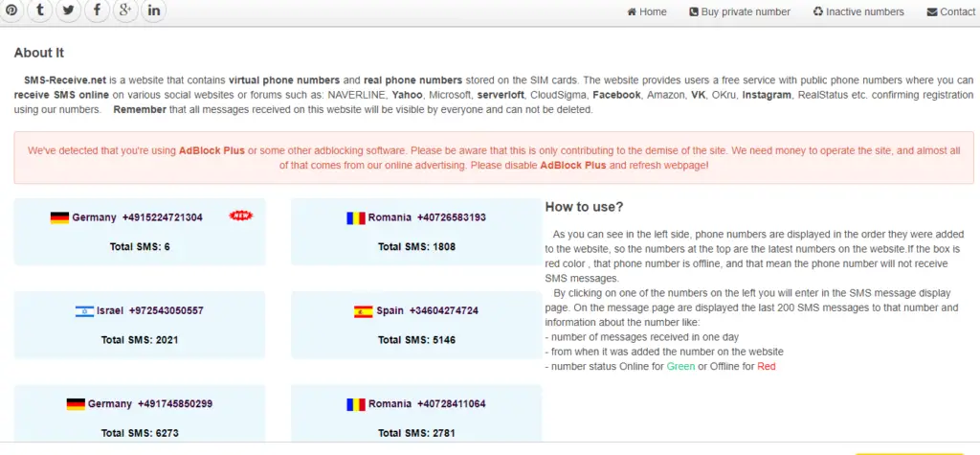Click 'Total SMS: 5146' text
This screenshot has height=455, width=980.
pos(417,340)
